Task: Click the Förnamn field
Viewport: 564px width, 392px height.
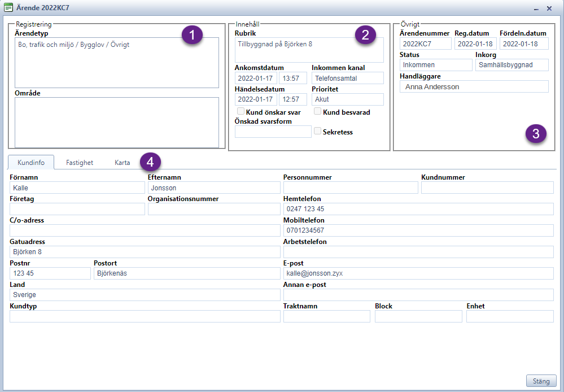Action: 77,188
